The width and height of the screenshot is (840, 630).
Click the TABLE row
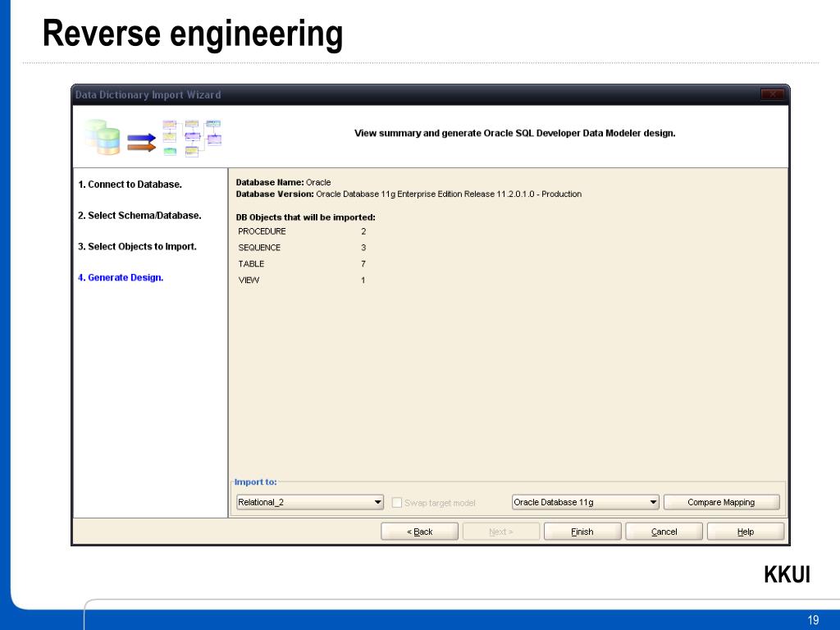point(302,263)
